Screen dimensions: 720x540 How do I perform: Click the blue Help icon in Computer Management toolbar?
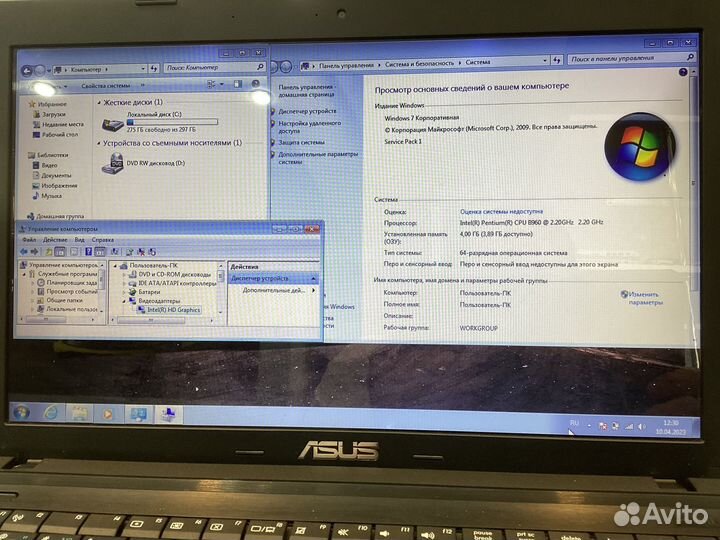coord(89,251)
